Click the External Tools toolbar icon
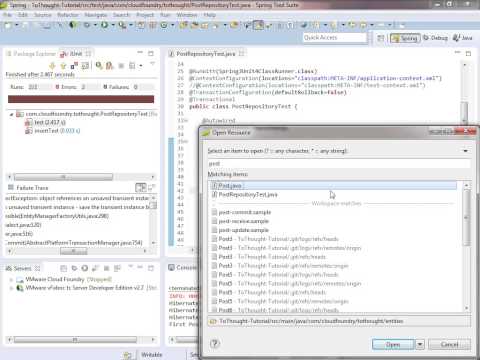The height and width of the screenshot is (360, 480). click(122, 25)
